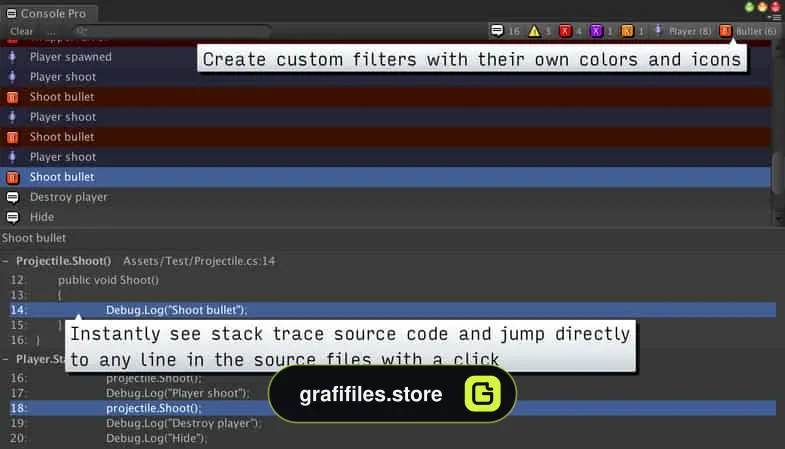
Task: Click the Clear button in the console toolbar
Action: click(x=21, y=31)
